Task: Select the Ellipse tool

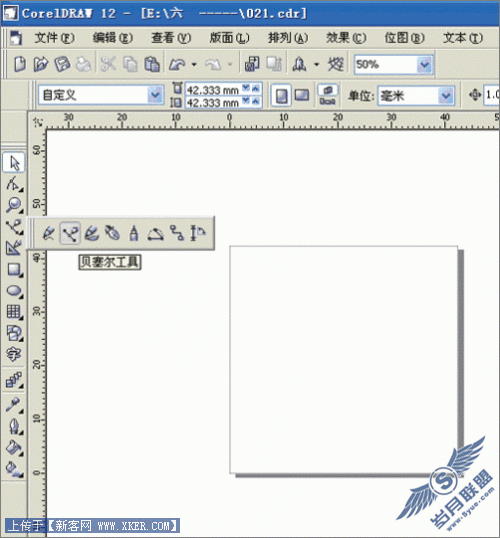Action: pyautogui.click(x=14, y=291)
